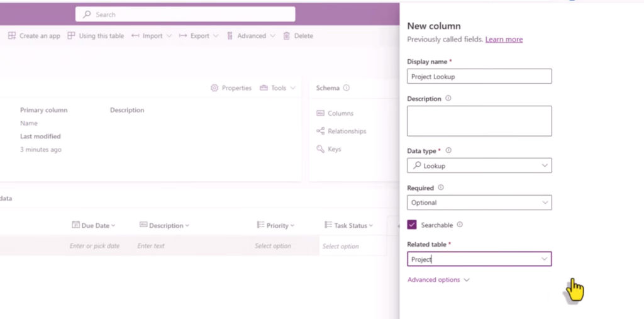Image resolution: width=644 pixels, height=319 pixels.
Task: Click the search magnifier icon
Action: click(x=87, y=14)
